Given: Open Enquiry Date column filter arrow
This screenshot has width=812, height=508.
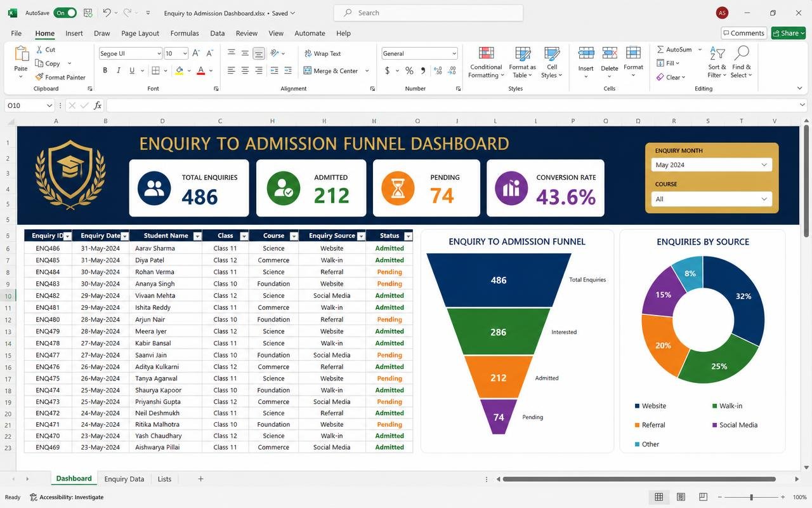Looking at the screenshot, I should (125, 236).
